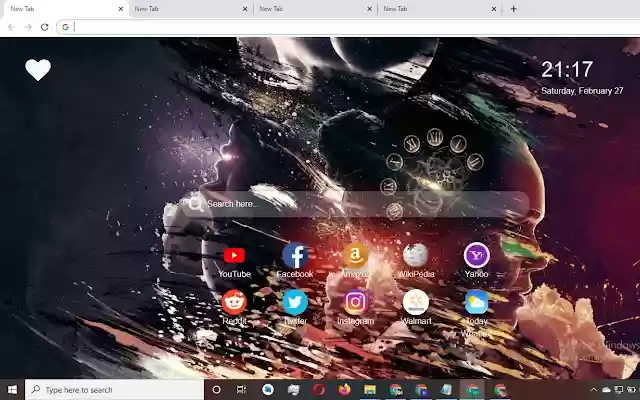Click the magnifier icon in Search here bar
Viewport: 640px width, 400px height.
pyautogui.click(x=196, y=204)
